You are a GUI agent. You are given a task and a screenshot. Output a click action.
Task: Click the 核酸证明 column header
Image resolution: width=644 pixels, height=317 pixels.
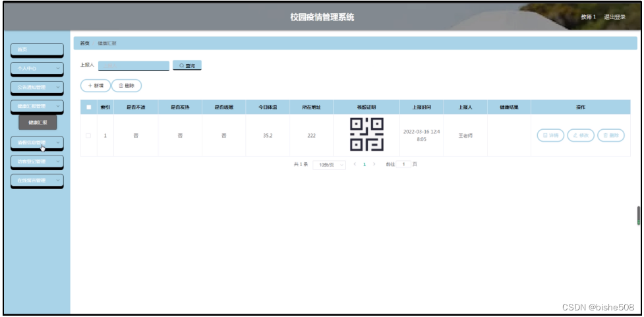pos(366,107)
